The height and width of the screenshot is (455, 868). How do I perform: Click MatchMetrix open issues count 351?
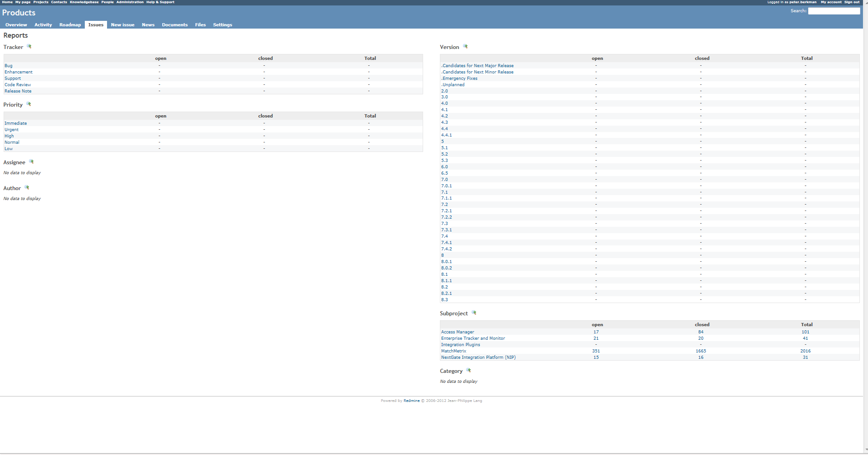(x=596, y=351)
